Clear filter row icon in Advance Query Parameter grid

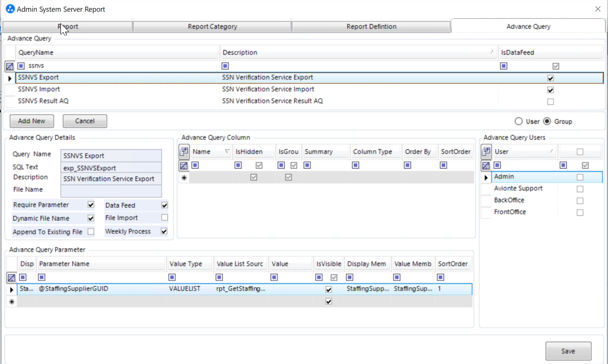click(11, 278)
